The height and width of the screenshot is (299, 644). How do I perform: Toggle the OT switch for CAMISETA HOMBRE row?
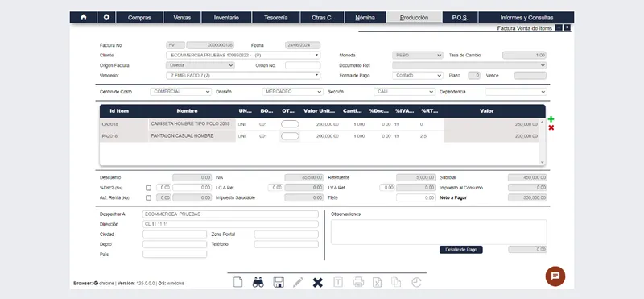pos(290,124)
